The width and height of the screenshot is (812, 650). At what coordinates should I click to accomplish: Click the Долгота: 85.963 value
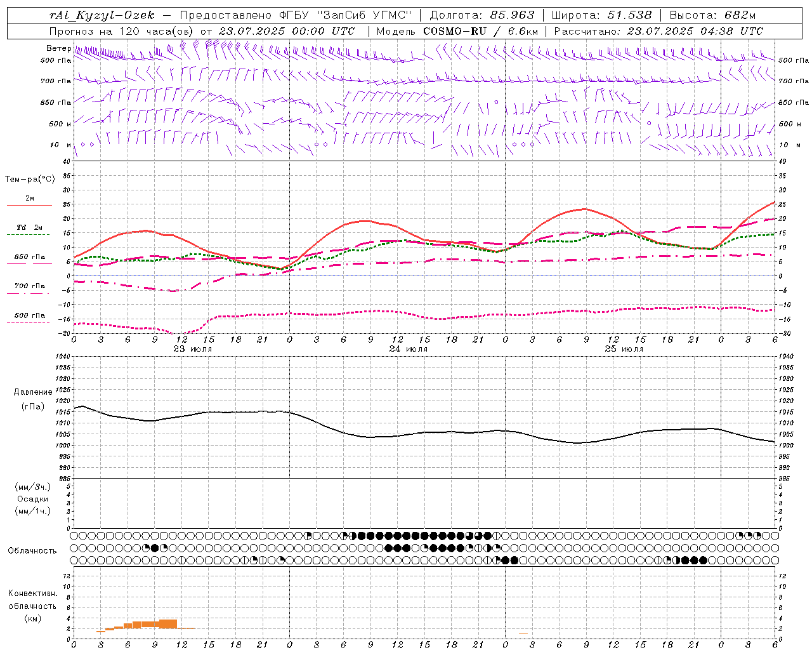pos(482,15)
